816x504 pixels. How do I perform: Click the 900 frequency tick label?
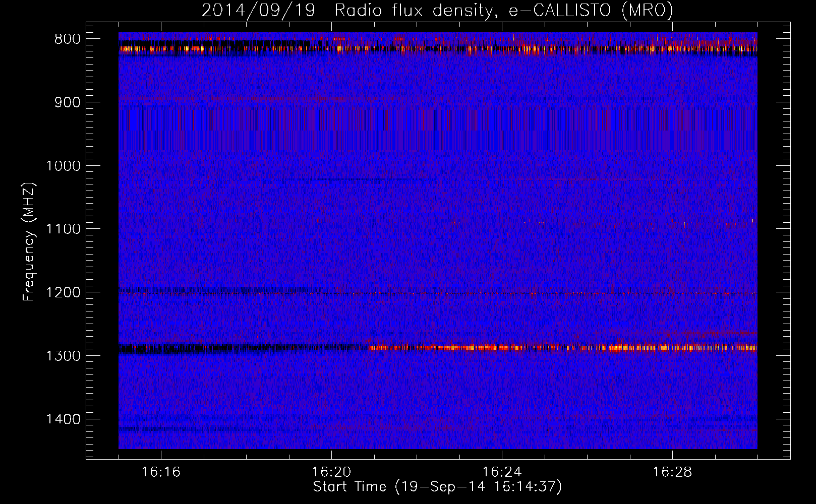point(67,102)
